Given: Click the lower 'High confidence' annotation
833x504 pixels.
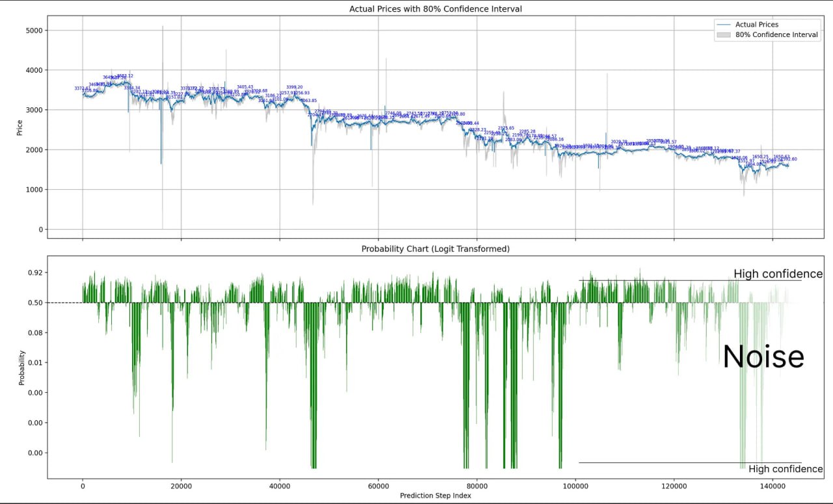Looking at the screenshot, I should coord(785,469).
